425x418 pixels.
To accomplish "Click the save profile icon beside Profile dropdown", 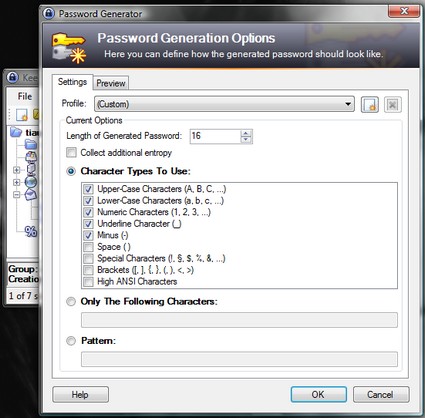I will (x=370, y=105).
